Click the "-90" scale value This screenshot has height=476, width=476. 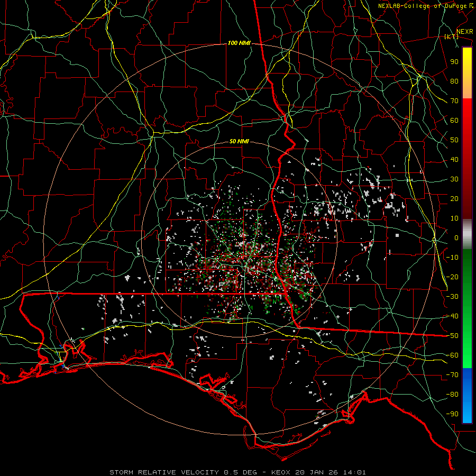(x=452, y=414)
